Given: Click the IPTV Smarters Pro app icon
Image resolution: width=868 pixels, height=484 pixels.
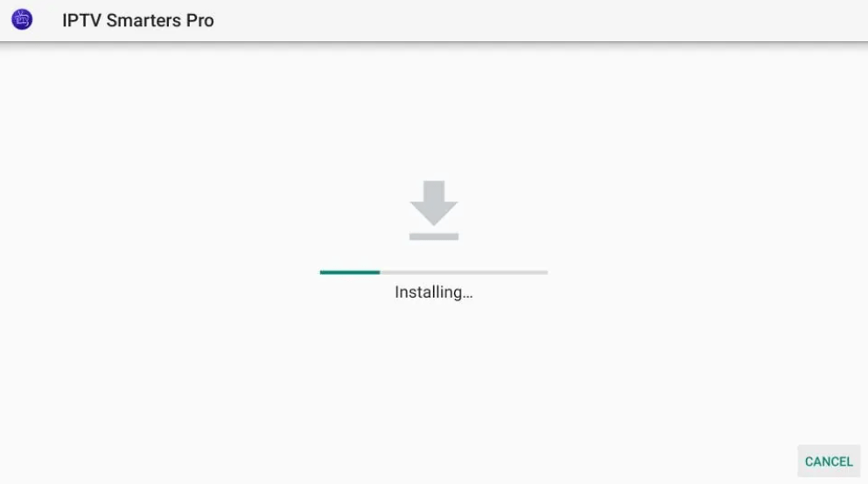Looking at the screenshot, I should pos(22,19).
